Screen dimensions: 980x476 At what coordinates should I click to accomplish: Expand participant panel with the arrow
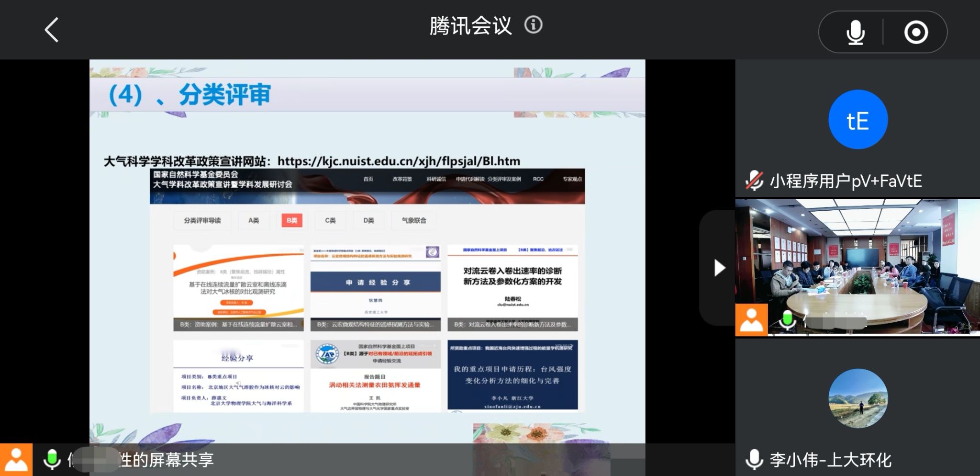719,268
